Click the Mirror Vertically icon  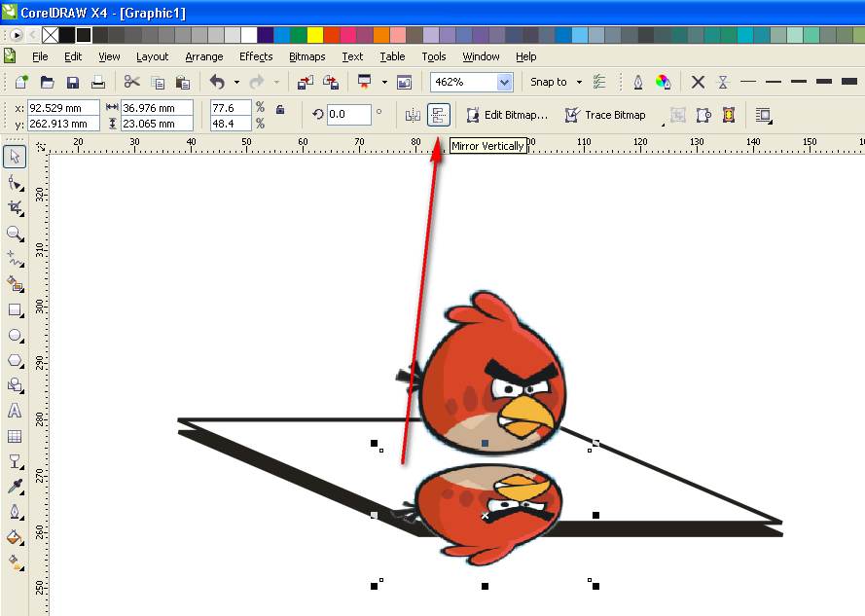(x=439, y=115)
